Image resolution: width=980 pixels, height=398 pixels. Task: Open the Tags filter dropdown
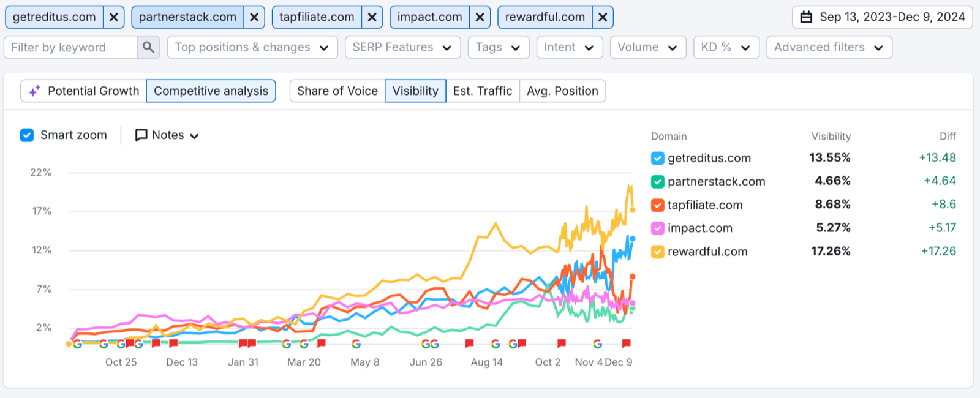(x=498, y=47)
